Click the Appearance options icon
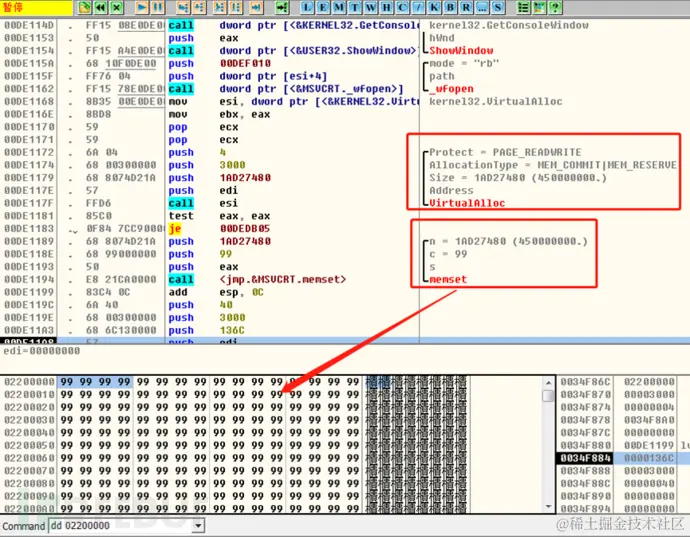The image size is (690, 537). click(539, 7)
